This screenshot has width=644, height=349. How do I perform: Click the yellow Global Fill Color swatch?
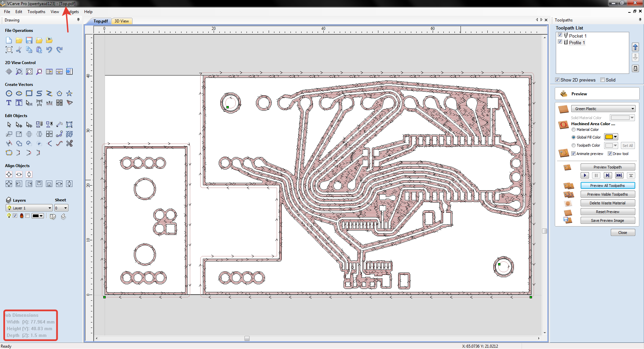609,137
